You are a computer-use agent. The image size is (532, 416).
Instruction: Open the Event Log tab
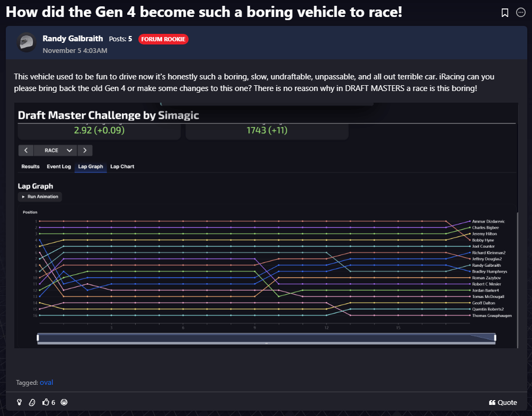[x=59, y=167]
